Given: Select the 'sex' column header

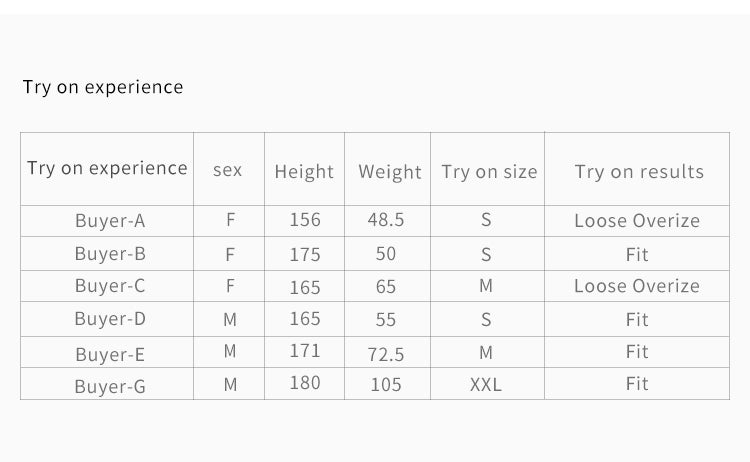Looking at the screenshot, I should [228, 170].
